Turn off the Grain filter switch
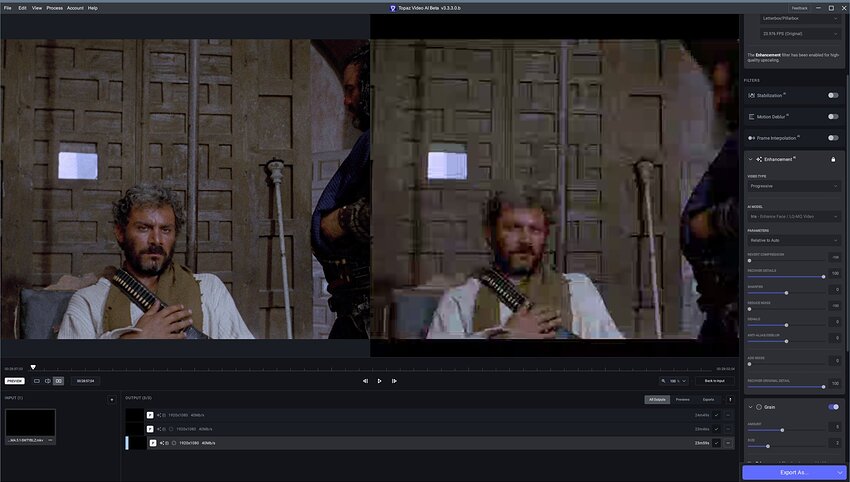The height and width of the screenshot is (482, 850). [833, 407]
